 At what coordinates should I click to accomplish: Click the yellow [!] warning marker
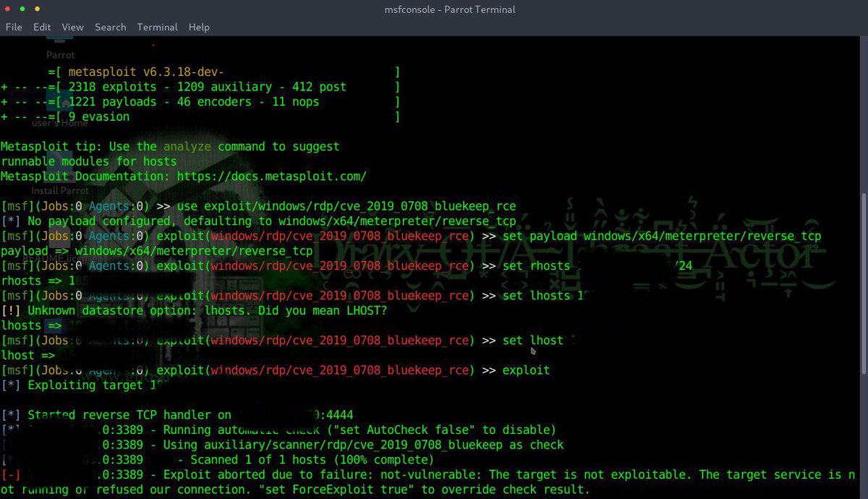coord(11,310)
